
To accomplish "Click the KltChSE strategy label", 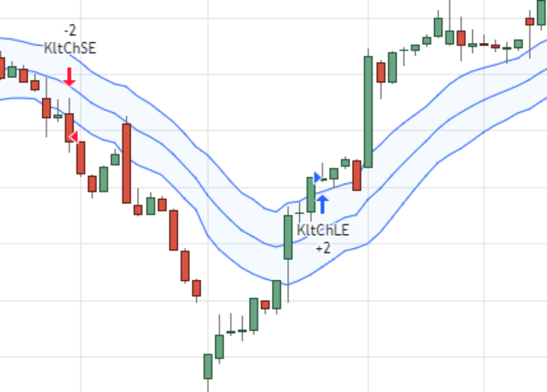I will coord(70,47).
